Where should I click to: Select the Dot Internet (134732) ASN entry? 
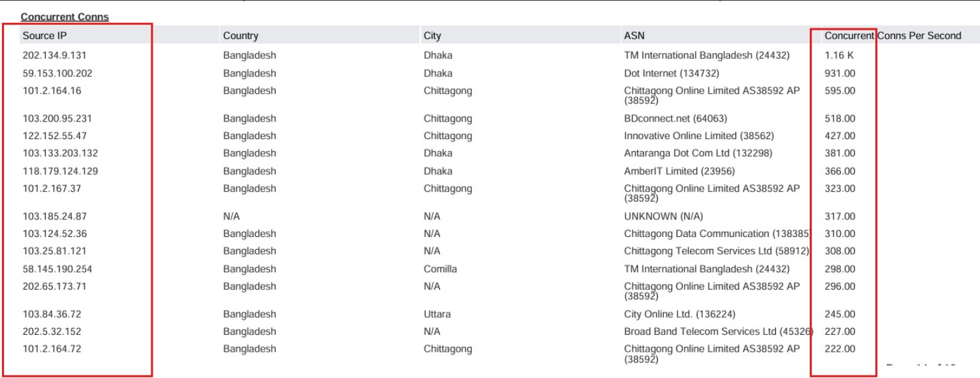tap(671, 73)
